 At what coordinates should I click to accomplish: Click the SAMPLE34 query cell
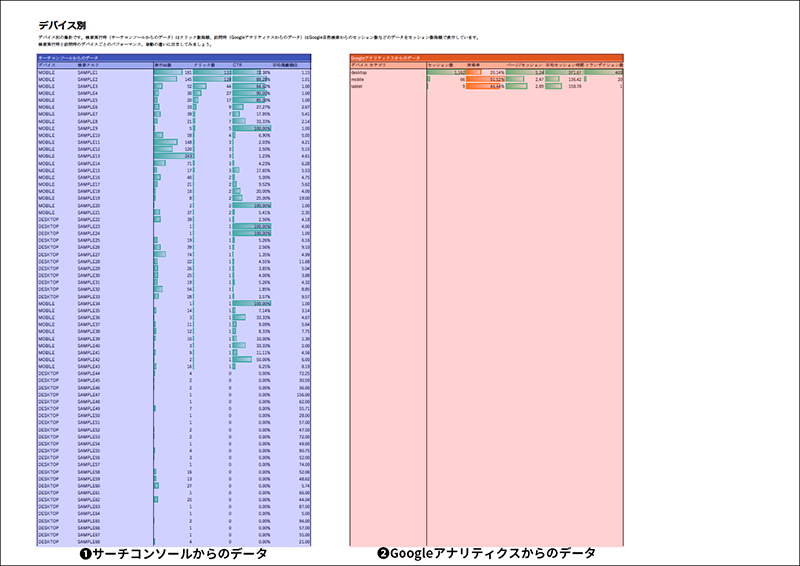click(89, 304)
